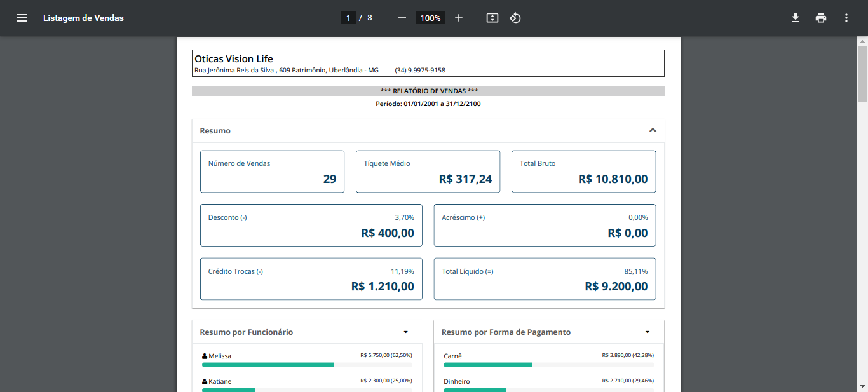Click the Tíquete Médio card
Screen dimensions: 868x392
tap(428, 172)
